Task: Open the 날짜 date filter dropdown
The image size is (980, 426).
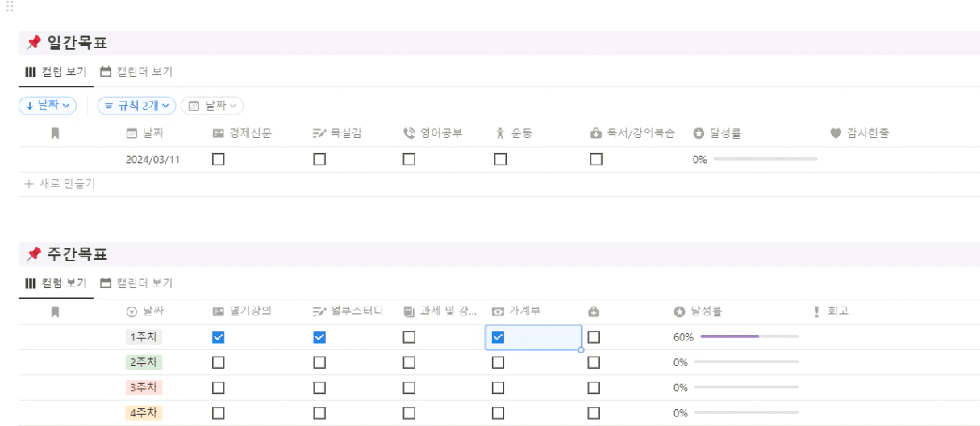Action: click(212, 105)
